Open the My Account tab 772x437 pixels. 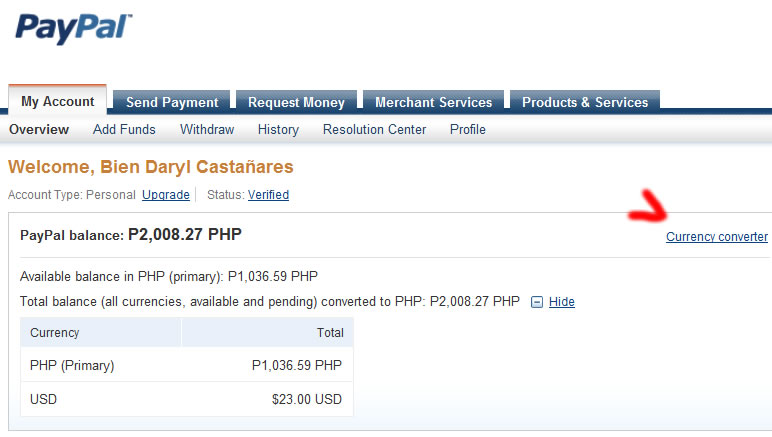[x=58, y=101]
